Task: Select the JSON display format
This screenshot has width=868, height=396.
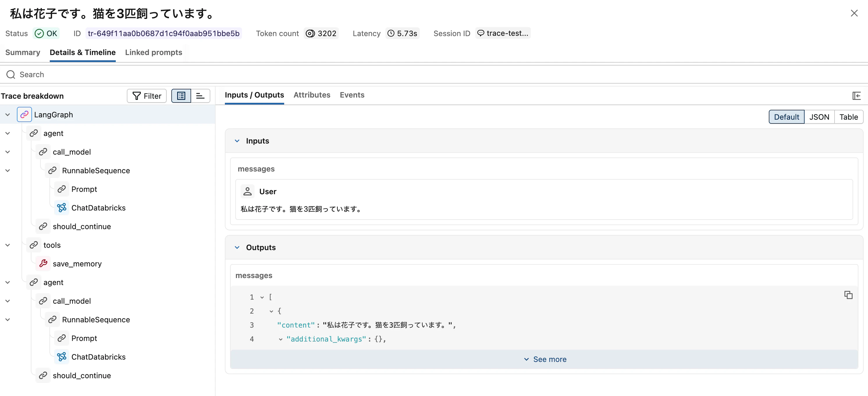Action: pyautogui.click(x=819, y=117)
